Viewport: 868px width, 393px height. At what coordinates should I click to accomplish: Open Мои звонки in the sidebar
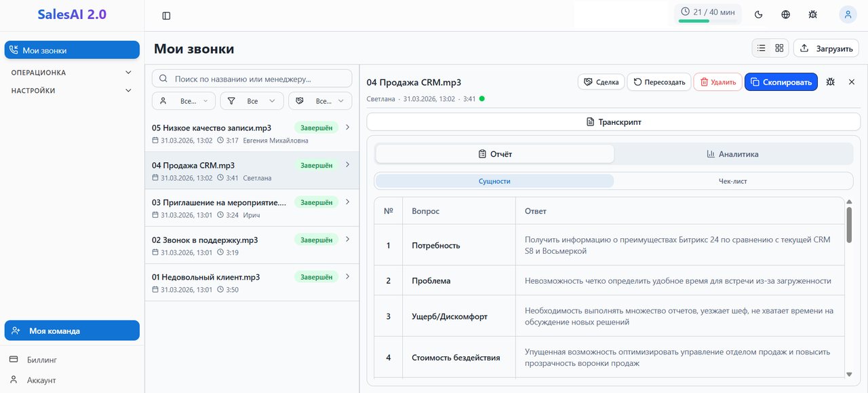pos(72,50)
